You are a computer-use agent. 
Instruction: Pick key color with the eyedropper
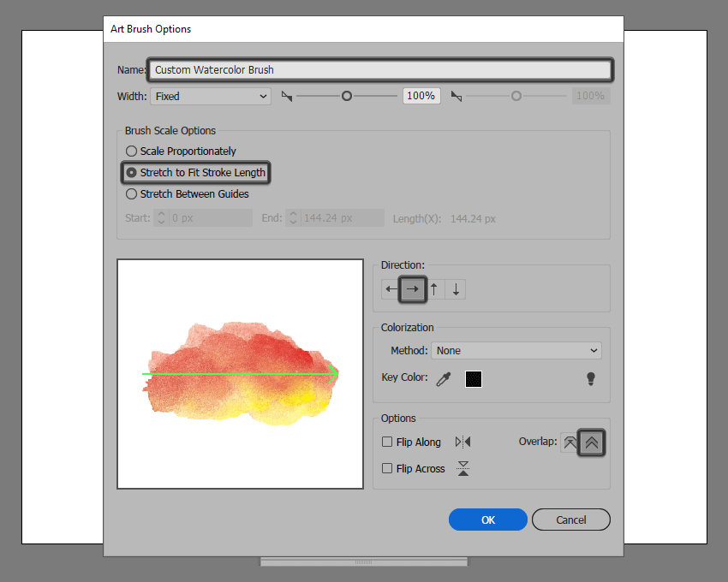(x=444, y=379)
